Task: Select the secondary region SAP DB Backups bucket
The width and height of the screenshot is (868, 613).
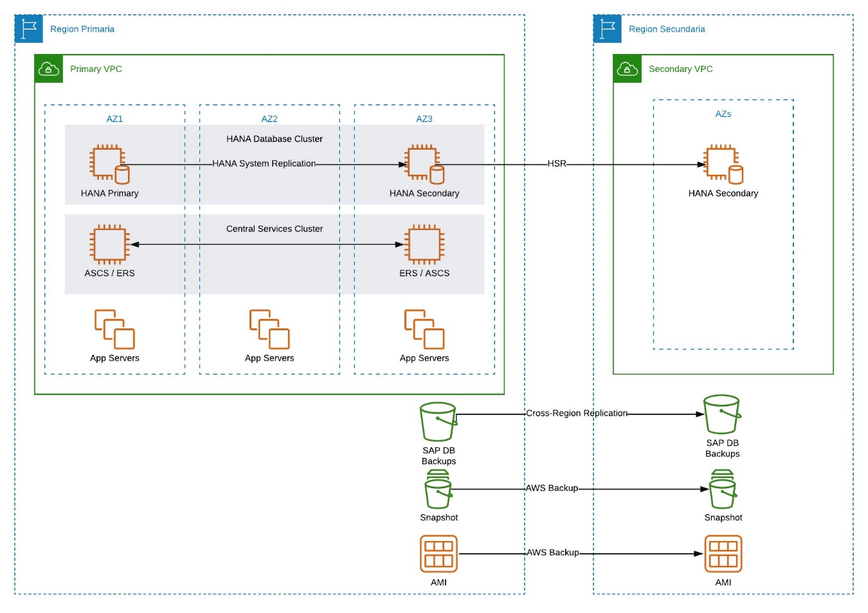Action: (x=722, y=414)
